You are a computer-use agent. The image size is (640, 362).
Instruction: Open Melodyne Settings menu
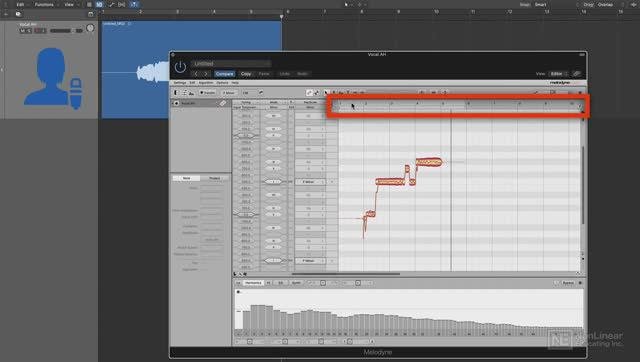(180, 83)
